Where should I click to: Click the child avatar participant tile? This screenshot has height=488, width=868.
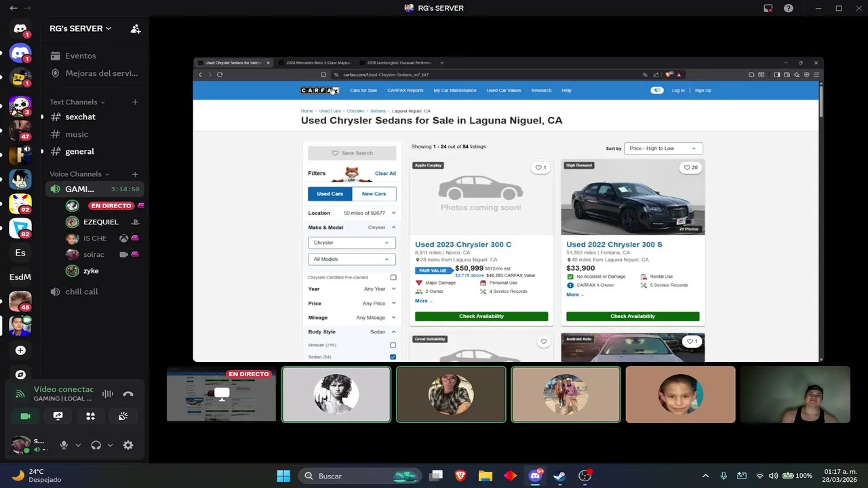(680, 394)
